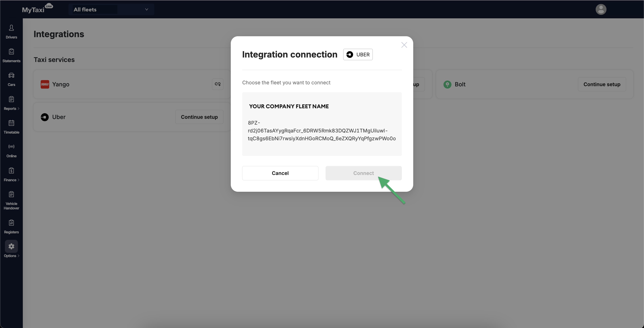Open Registers from the sidebar
The image size is (644, 328).
tap(11, 227)
